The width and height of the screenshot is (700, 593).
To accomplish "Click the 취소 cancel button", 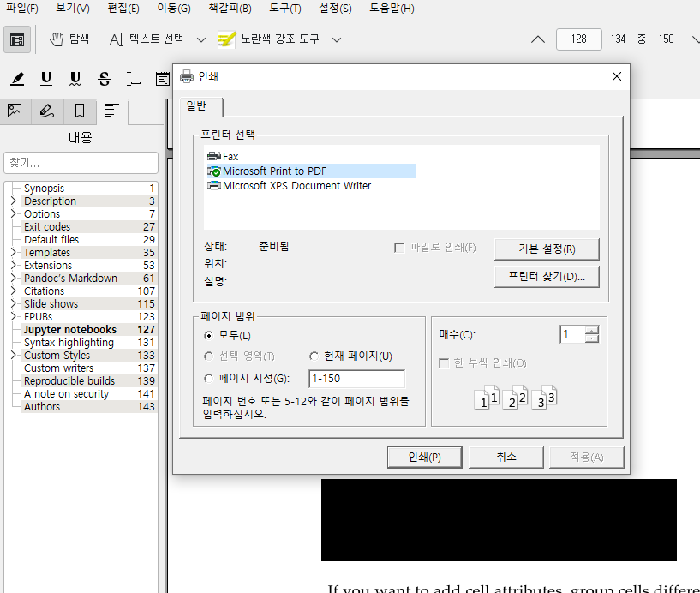I will [x=506, y=458].
